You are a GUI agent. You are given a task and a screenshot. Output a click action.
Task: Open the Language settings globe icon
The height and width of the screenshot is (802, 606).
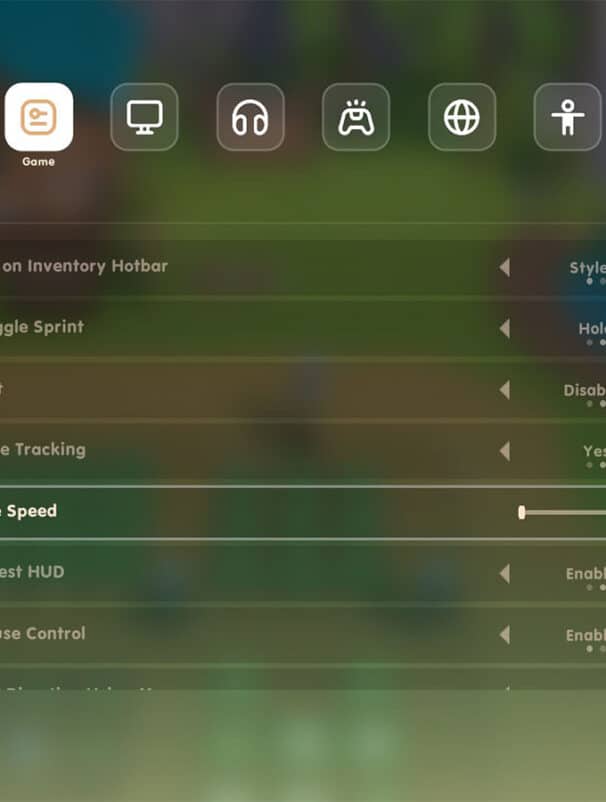point(462,117)
